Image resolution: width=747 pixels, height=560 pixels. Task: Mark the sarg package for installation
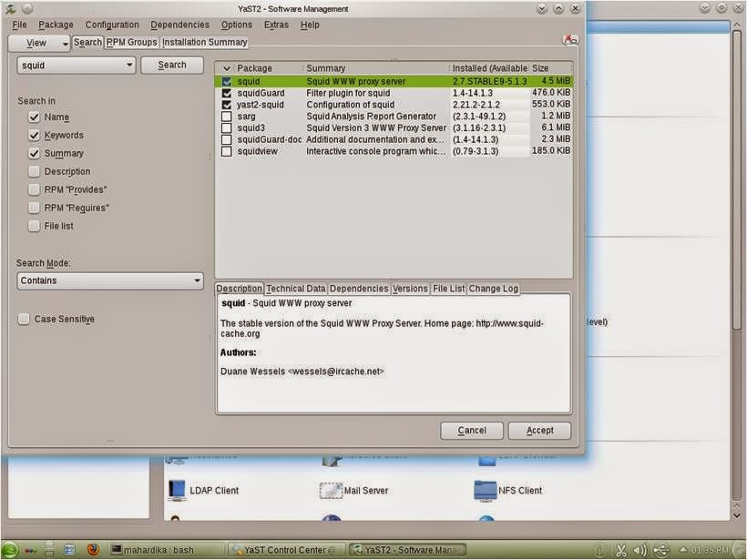[227, 117]
